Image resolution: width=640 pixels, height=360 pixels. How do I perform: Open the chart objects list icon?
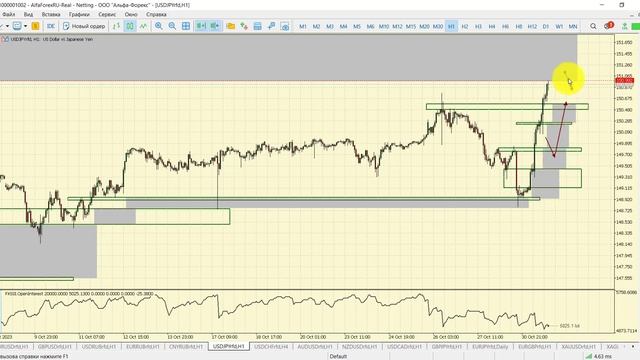[258, 26]
